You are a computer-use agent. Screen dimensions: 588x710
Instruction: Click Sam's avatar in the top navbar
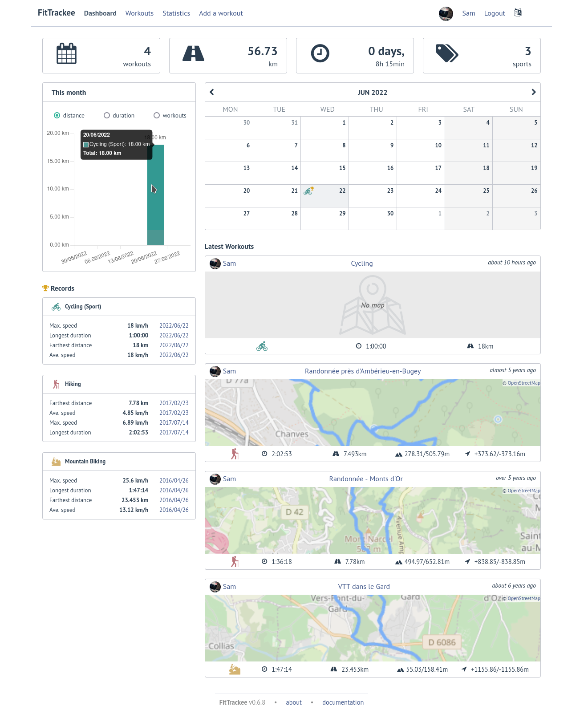[446, 14]
